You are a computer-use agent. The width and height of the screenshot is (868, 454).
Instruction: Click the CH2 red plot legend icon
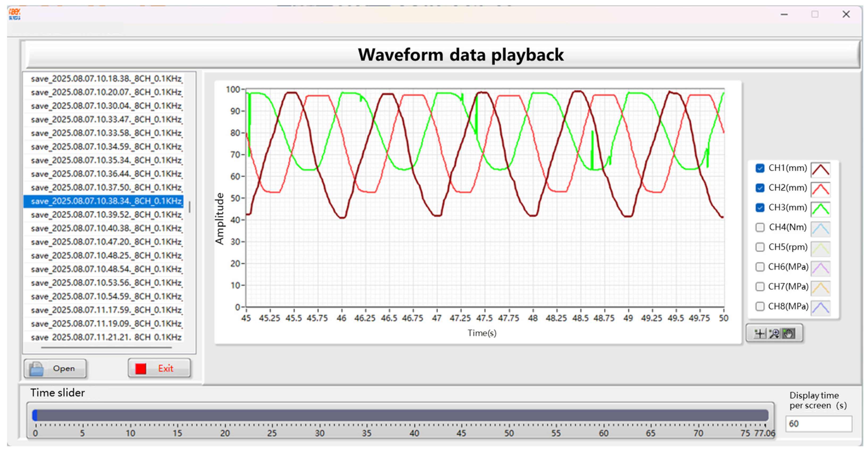point(820,189)
